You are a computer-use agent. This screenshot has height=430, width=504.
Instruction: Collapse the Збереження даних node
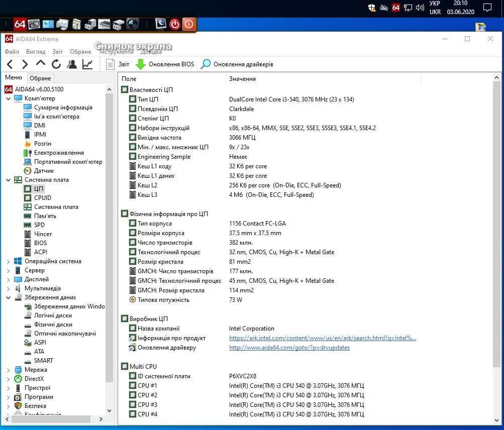click(x=9, y=297)
